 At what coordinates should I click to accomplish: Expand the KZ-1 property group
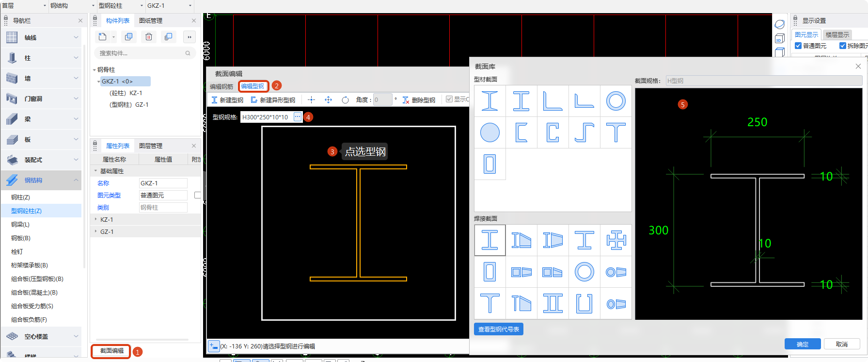(x=95, y=219)
